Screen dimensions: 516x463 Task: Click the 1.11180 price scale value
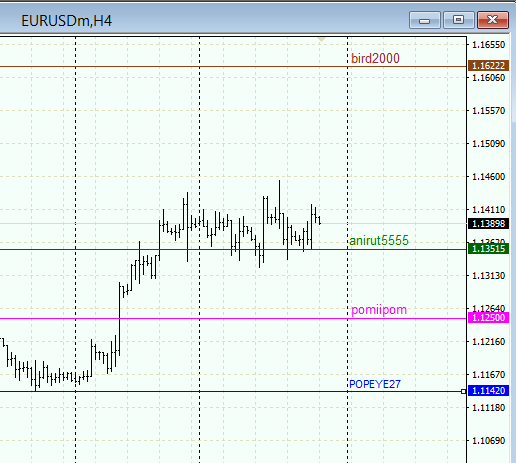489,408
